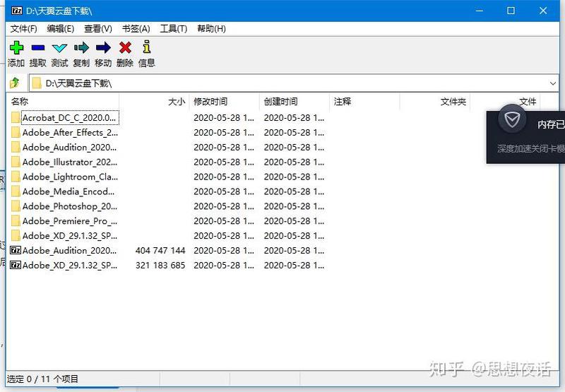Click the Adobe_Lightroom_Cla... file name

tap(70, 177)
